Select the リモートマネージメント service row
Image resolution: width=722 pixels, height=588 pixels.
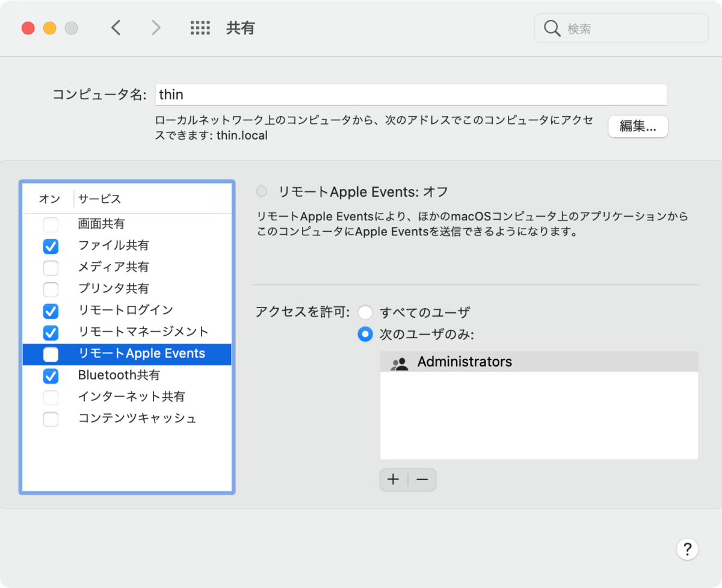127,332
